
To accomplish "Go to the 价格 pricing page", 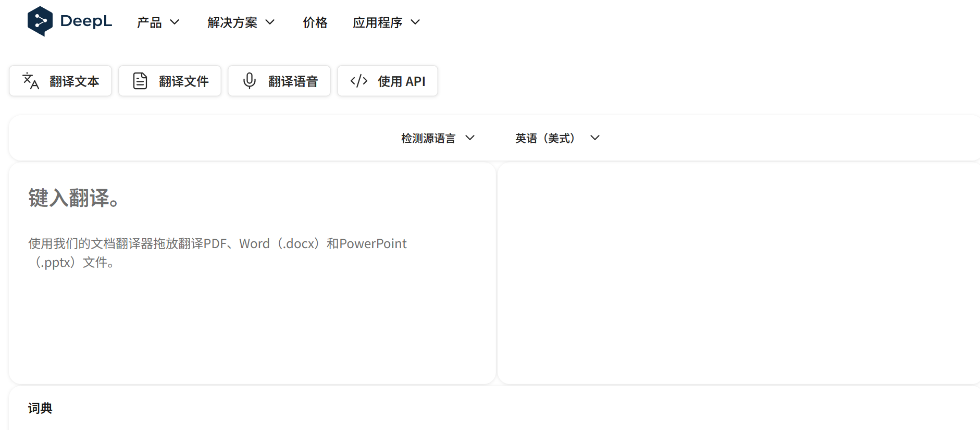I will tap(315, 22).
